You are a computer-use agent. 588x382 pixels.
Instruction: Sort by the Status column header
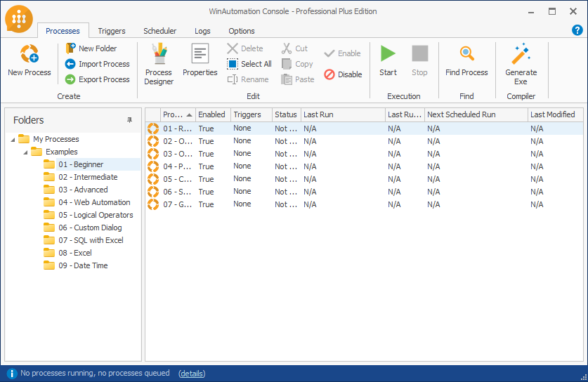[287, 114]
